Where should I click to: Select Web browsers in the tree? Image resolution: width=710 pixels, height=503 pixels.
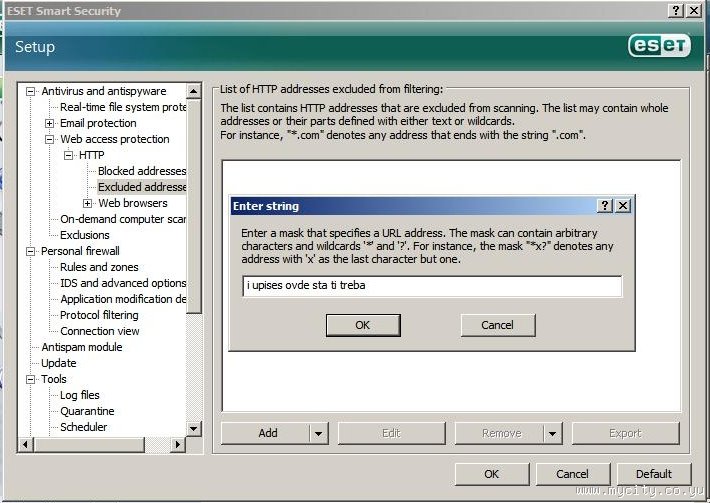(x=133, y=203)
